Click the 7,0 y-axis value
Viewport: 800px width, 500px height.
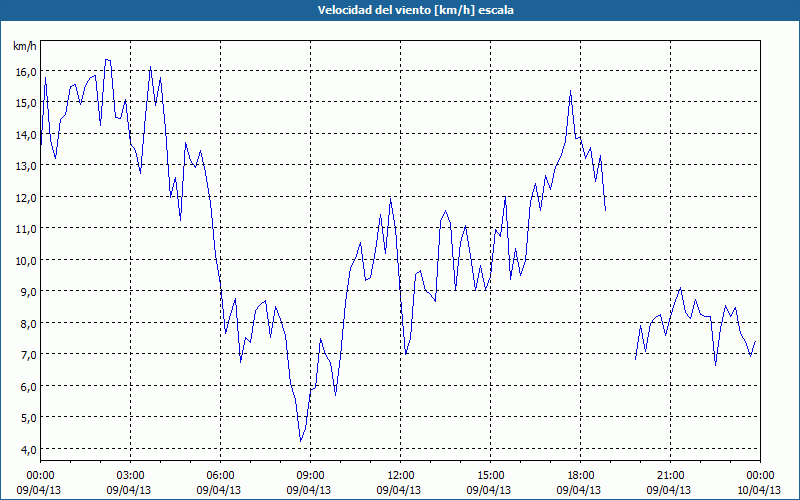pos(28,355)
